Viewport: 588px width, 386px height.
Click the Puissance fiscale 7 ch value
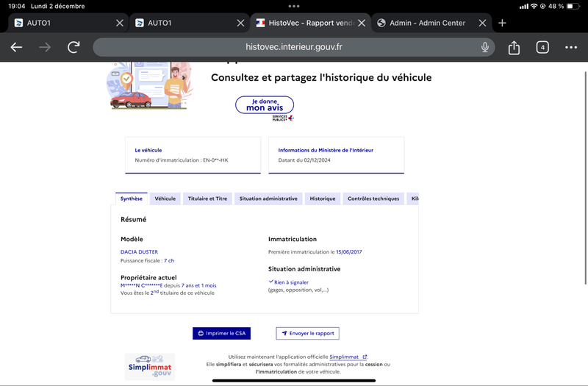click(169, 260)
